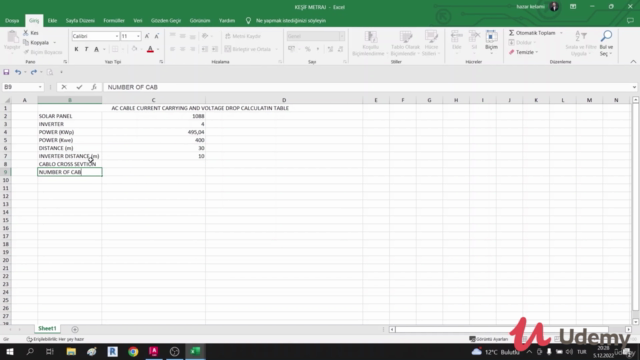Open Ribbon Display Options icon

click(x=573, y=7)
